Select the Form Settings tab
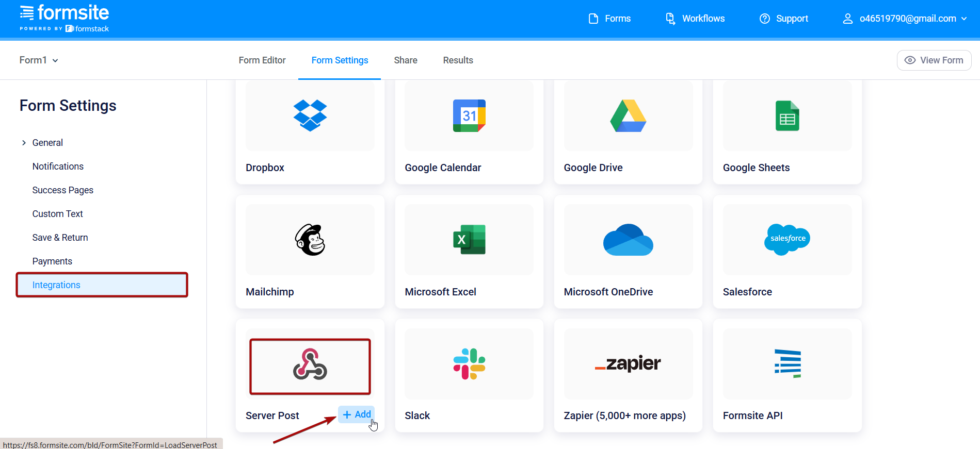 tap(340, 60)
